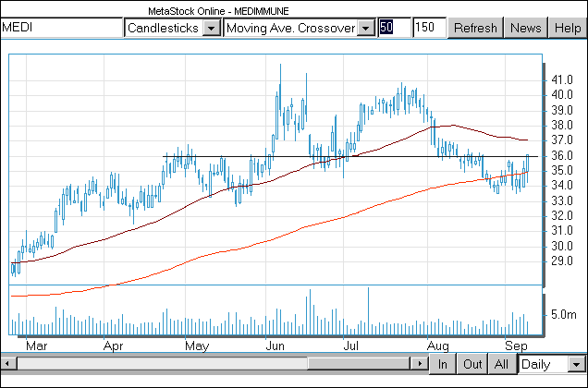Open the Daily periodicity dropdown
This screenshot has height=388, width=588.
(577, 364)
